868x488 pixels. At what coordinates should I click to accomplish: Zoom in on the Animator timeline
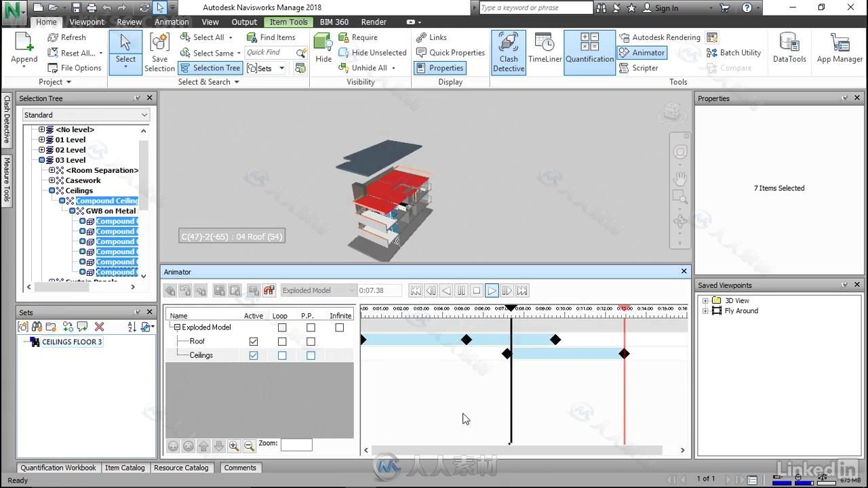coord(234,445)
